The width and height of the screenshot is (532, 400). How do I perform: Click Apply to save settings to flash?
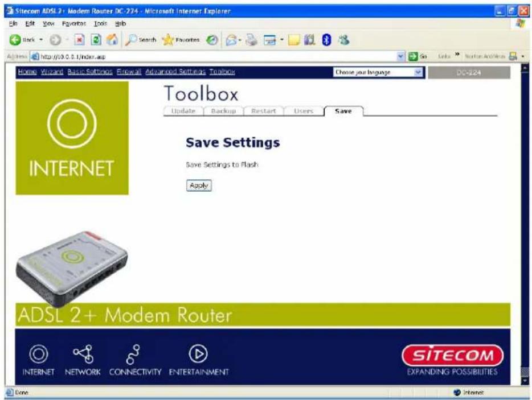pos(199,185)
